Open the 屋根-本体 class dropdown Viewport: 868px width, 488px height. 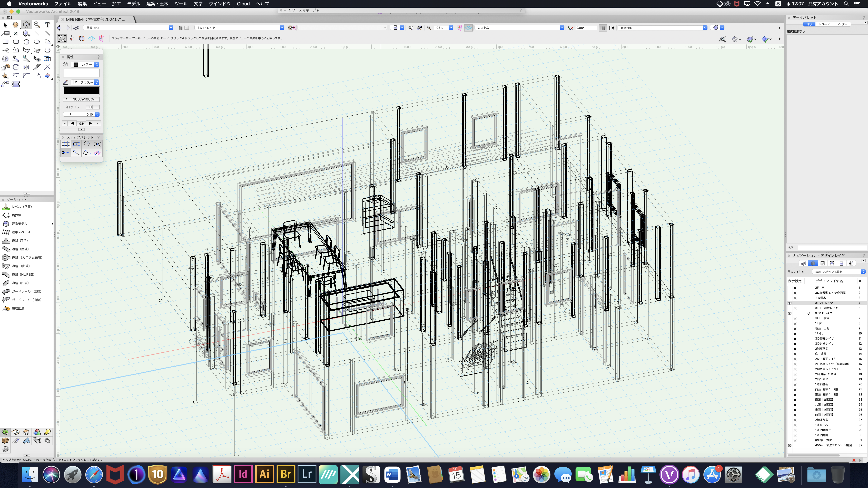pyautogui.click(x=171, y=28)
